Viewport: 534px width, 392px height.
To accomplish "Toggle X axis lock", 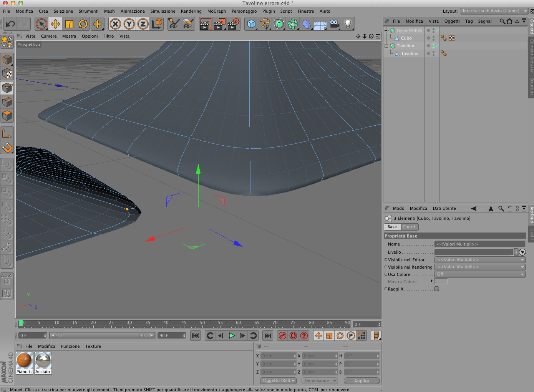I will coord(115,24).
